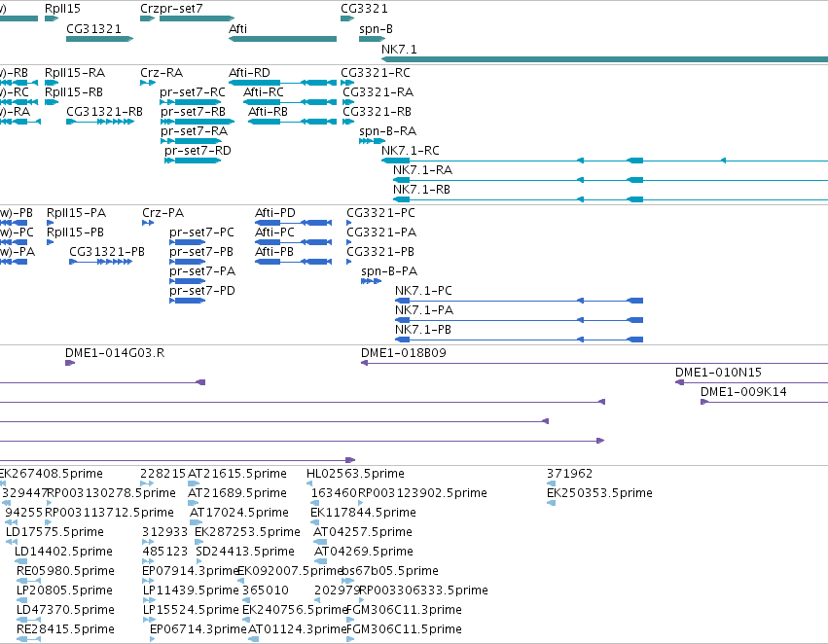
Task: Select the RpII15-RA transcript label
Action: pos(75,72)
